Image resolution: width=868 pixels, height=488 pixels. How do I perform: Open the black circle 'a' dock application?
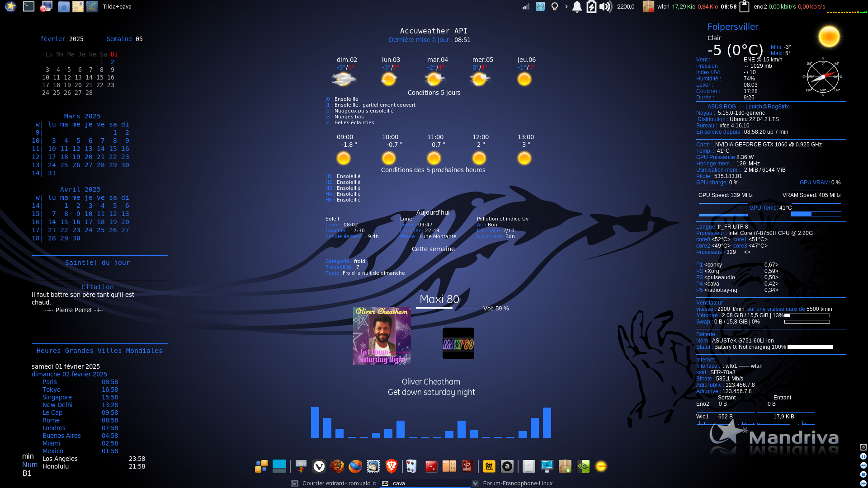tap(507, 466)
